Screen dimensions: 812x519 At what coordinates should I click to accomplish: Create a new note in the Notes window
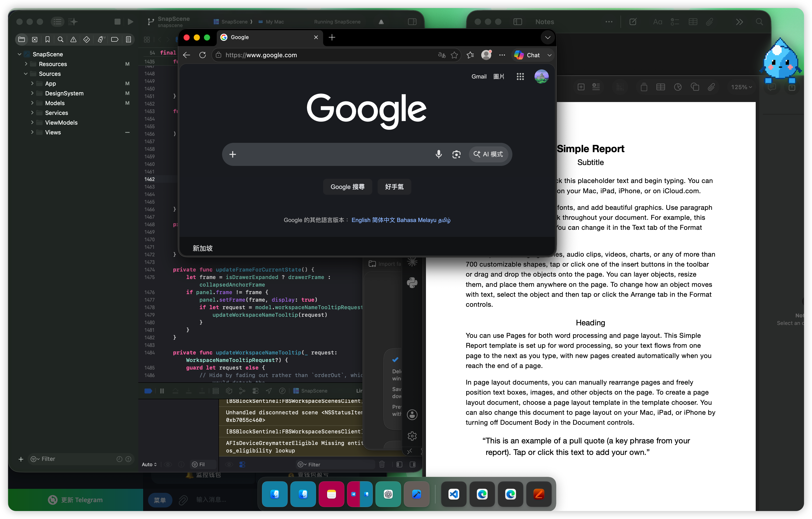633,22
